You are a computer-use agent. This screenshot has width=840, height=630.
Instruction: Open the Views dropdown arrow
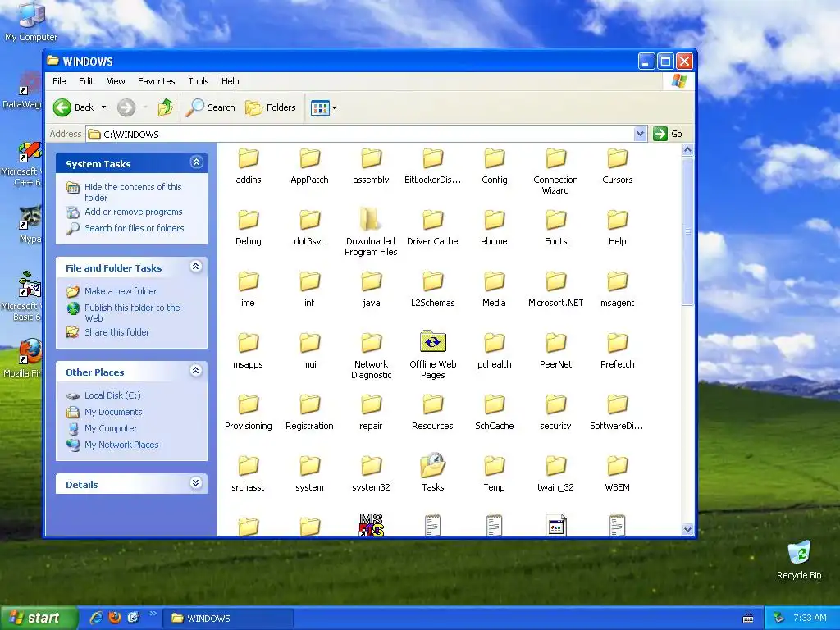click(x=335, y=107)
